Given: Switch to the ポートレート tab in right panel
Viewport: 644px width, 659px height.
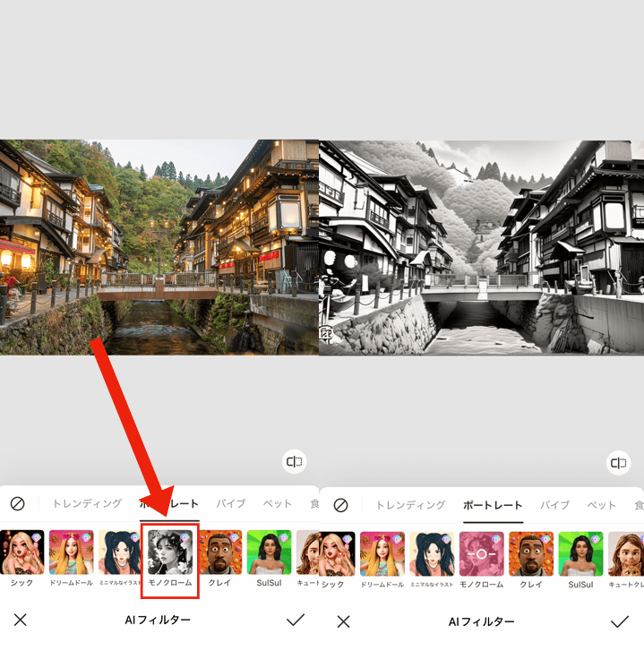Looking at the screenshot, I should coord(493,505).
